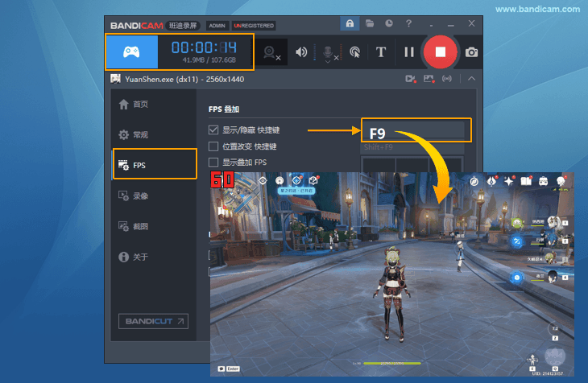The image size is (588, 383).
Task: Click the speaker sound icon
Action: pyautogui.click(x=301, y=52)
